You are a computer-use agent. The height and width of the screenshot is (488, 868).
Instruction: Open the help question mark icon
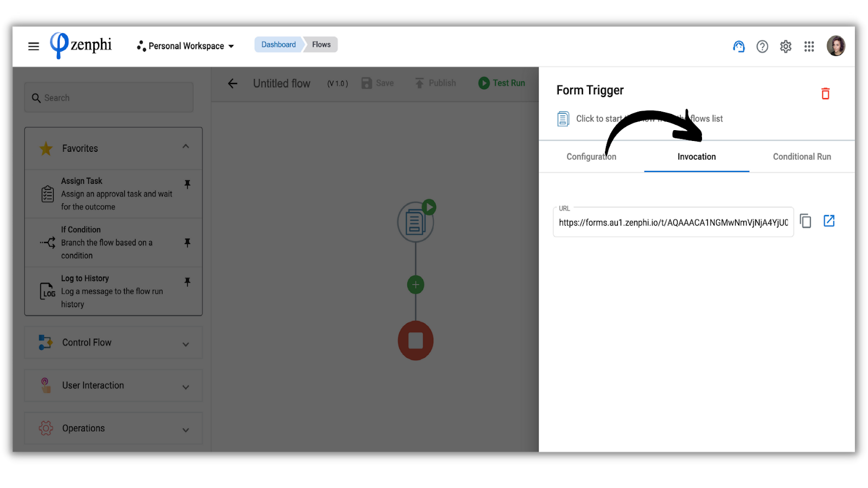[762, 47]
